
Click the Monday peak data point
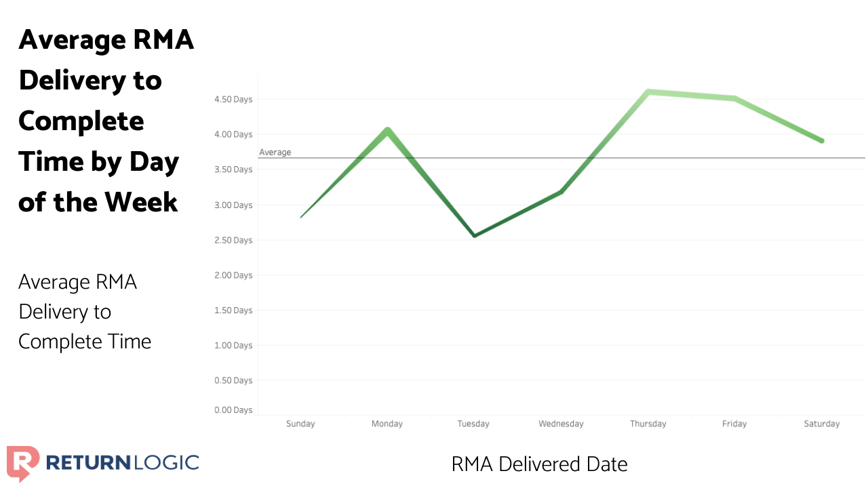(x=387, y=130)
